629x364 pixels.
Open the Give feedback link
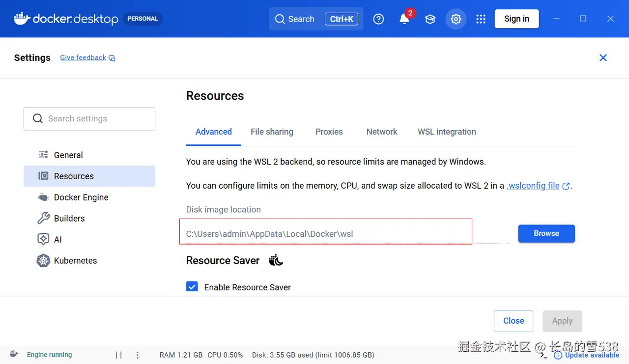(83, 57)
